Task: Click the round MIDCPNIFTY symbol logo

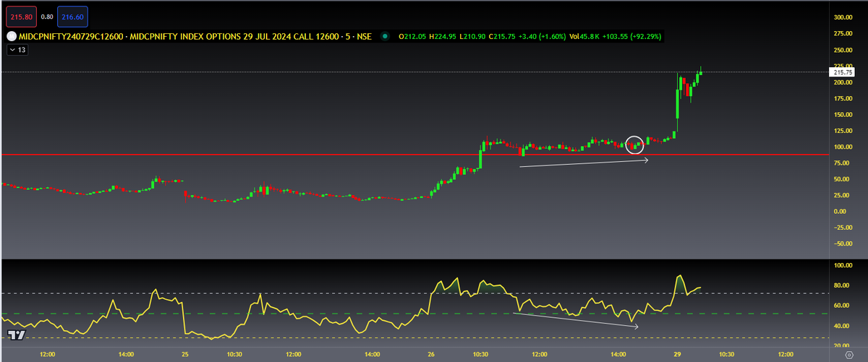Action: 11,35
